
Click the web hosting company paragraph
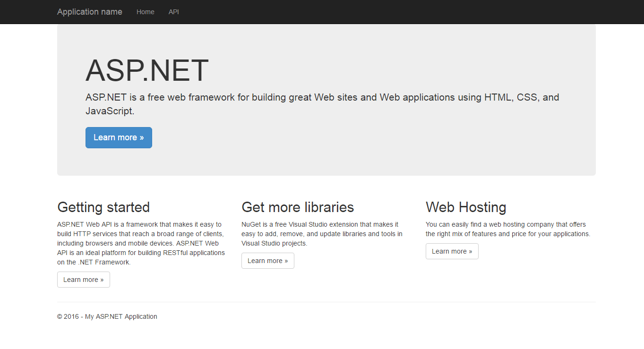pos(508,229)
